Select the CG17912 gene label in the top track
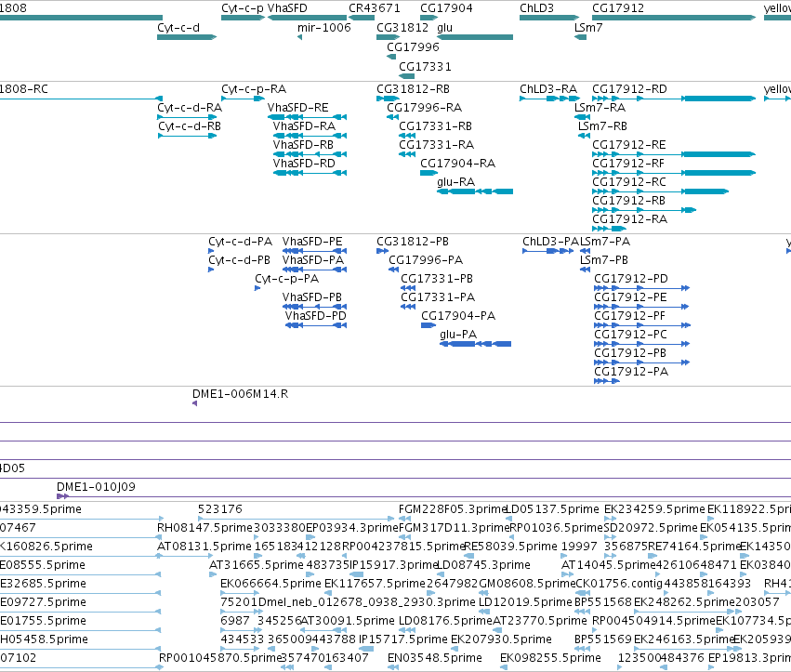 618,8
